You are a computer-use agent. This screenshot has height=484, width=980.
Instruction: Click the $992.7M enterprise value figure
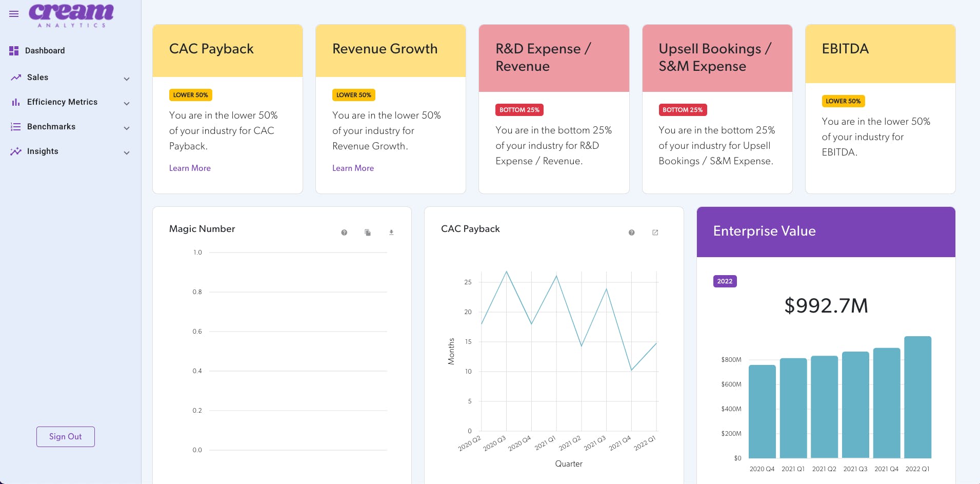click(826, 305)
